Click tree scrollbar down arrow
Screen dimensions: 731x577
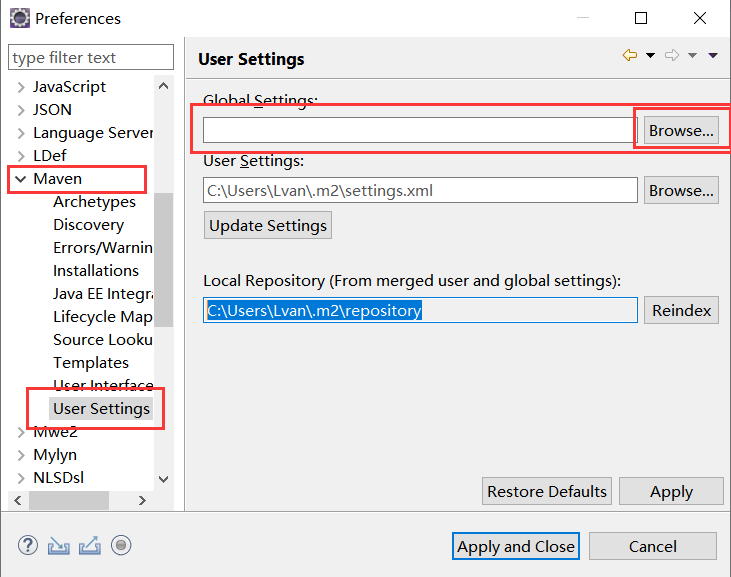(164, 479)
